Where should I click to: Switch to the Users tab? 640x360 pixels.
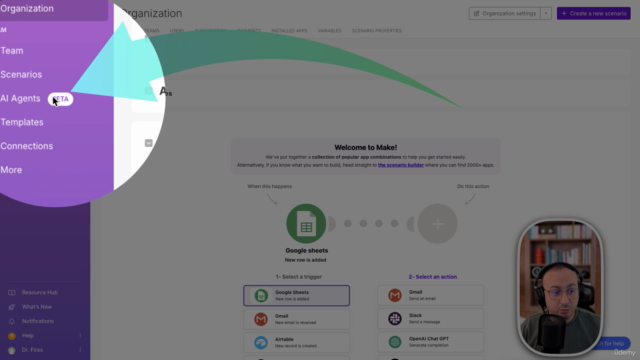[x=177, y=31]
